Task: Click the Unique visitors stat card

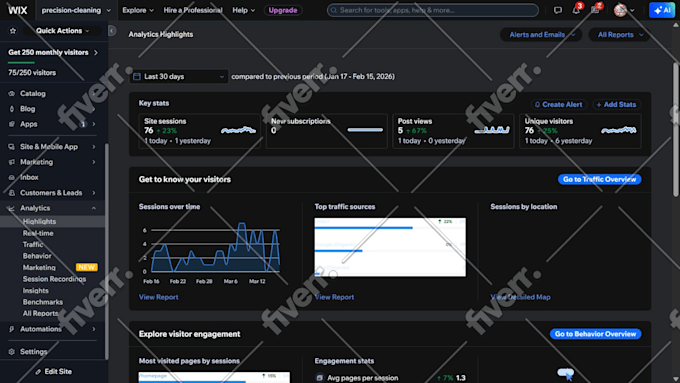Action: [580, 131]
